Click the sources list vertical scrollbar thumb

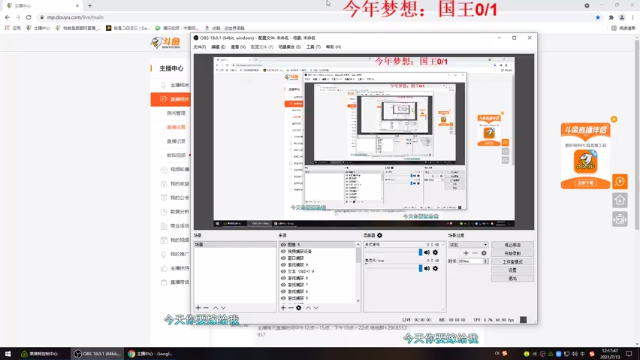[358, 255]
